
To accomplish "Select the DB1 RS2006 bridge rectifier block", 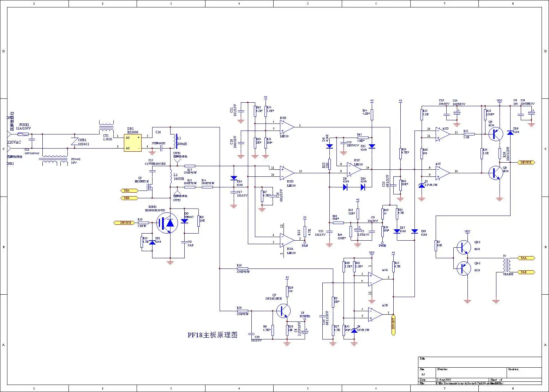I will click(133, 142).
